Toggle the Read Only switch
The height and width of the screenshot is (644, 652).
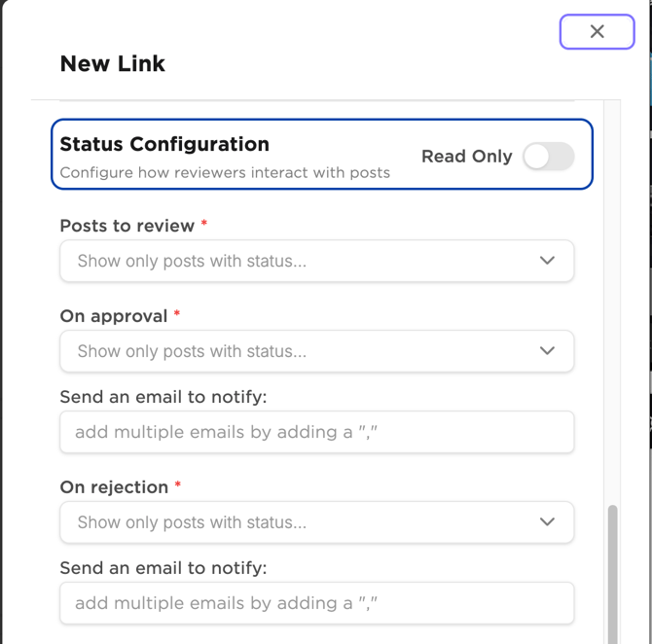[549, 157]
